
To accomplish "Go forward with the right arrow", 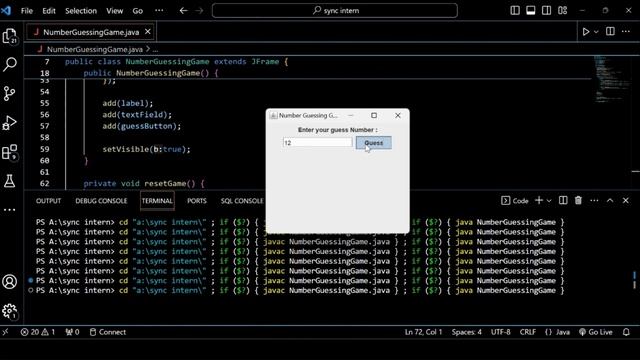I will click(199, 11).
